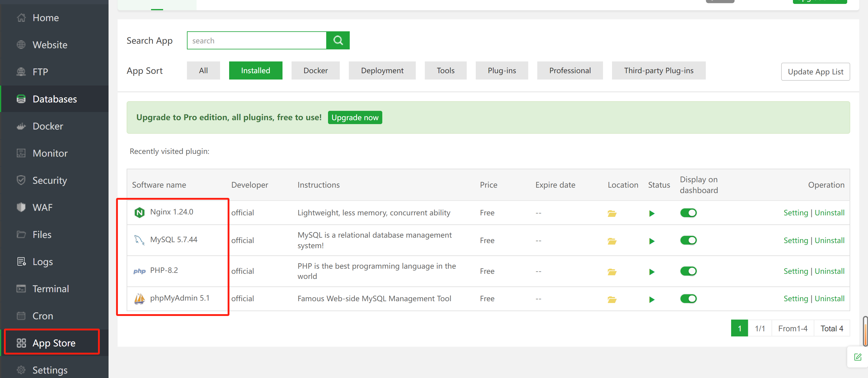Click MySQL running status play icon
This screenshot has width=868, height=378.
(x=652, y=241)
